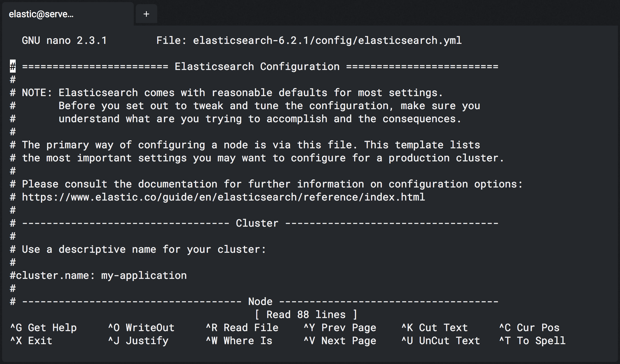Click the ^Y Prev Page shortcut
This screenshot has width=620, height=364.
pyautogui.click(x=340, y=328)
